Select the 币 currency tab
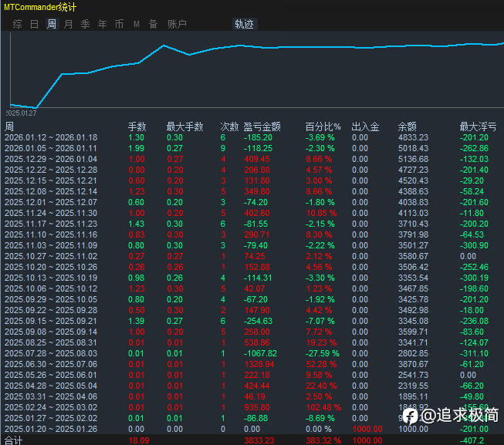 point(120,24)
